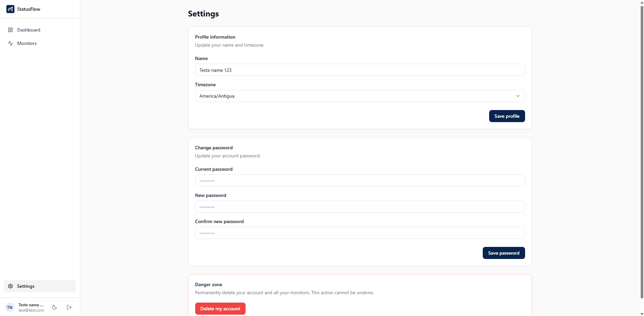Navigate to the Dashboard page
644x316 pixels.
tap(29, 30)
